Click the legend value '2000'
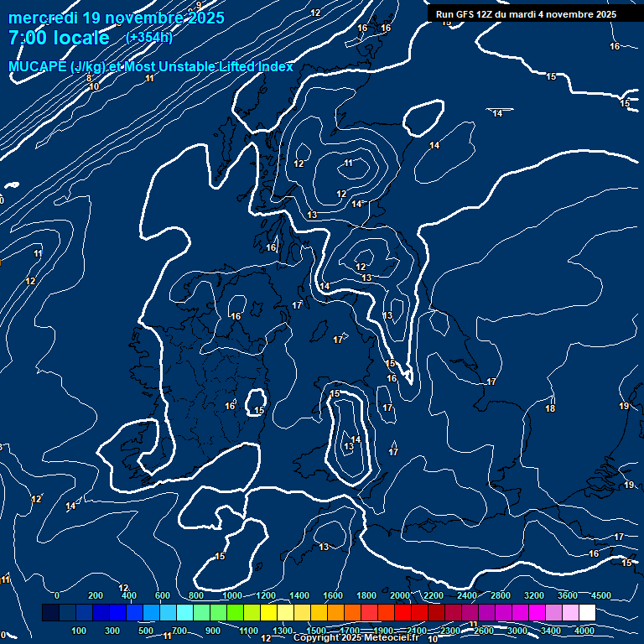This screenshot has width=644, height=644. (400, 595)
